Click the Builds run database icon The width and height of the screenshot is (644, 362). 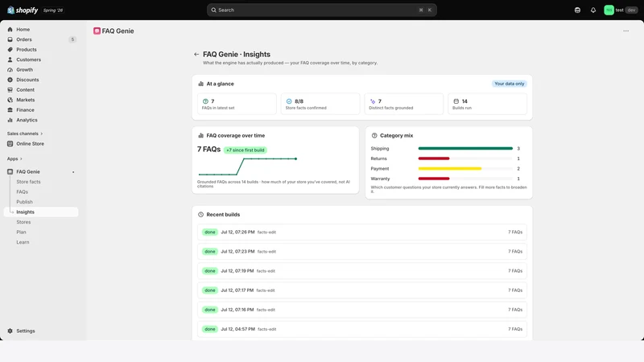[456, 101]
